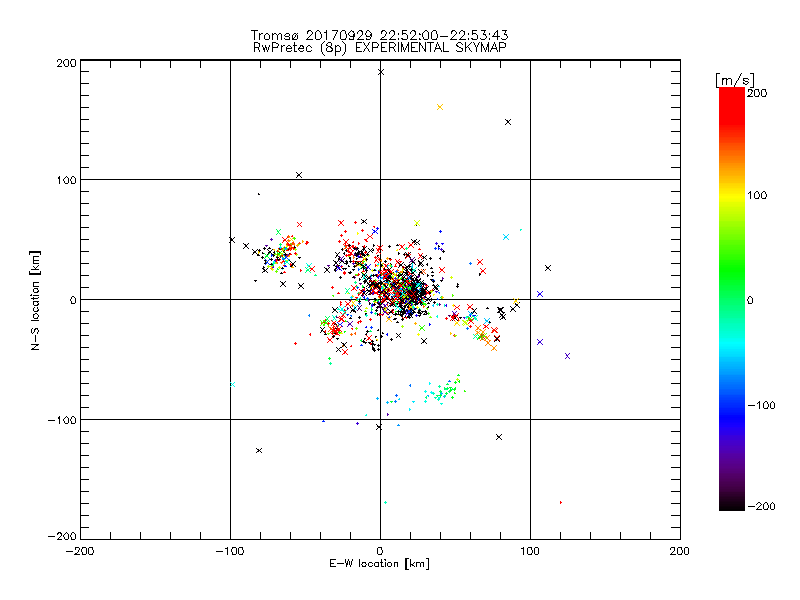
Task: Click the color bar's 200 m/s label
Action: tap(757, 93)
